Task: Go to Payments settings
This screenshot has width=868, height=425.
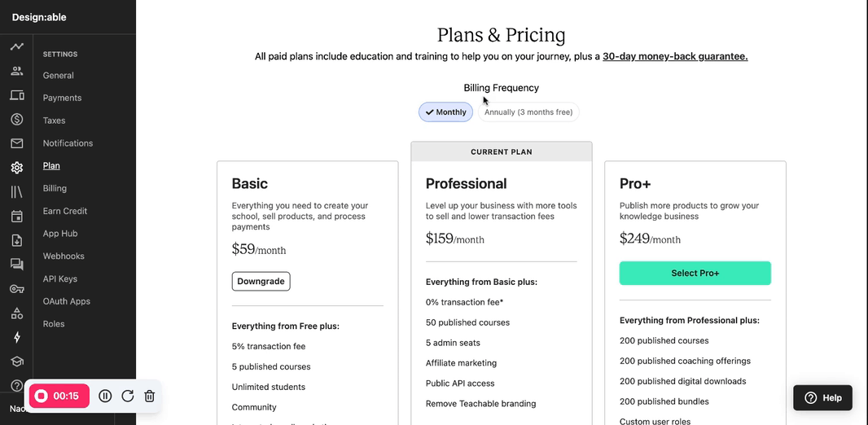Action: coord(62,98)
